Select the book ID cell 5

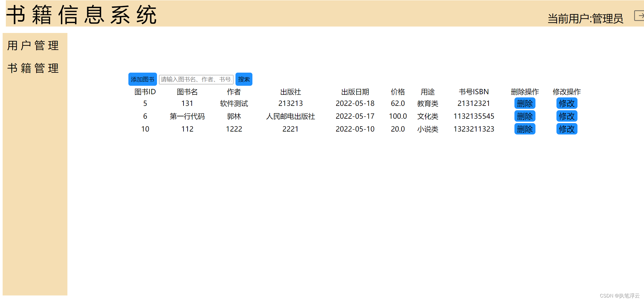(x=145, y=104)
